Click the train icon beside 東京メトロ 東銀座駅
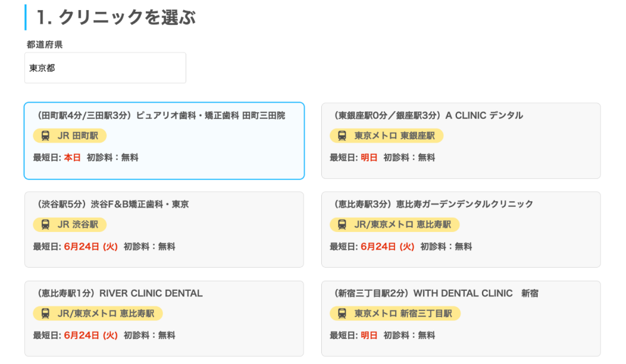 tap(342, 136)
